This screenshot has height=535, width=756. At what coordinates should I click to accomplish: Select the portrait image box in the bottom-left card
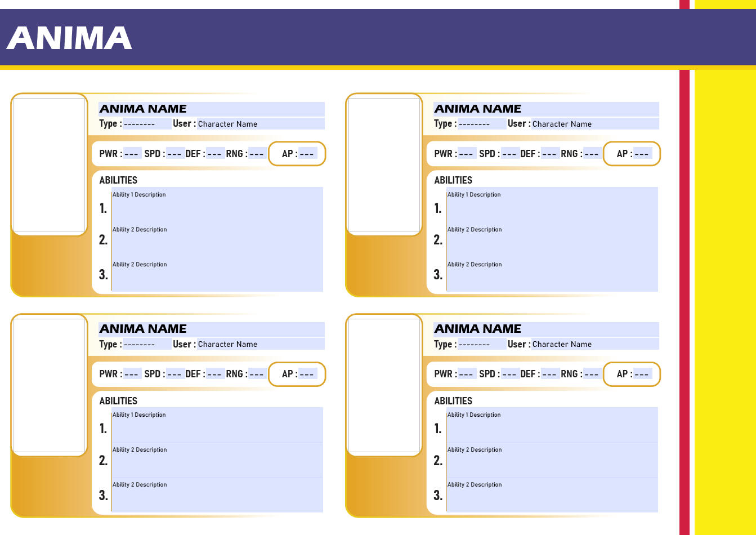pyautogui.click(x=49, y=385)
